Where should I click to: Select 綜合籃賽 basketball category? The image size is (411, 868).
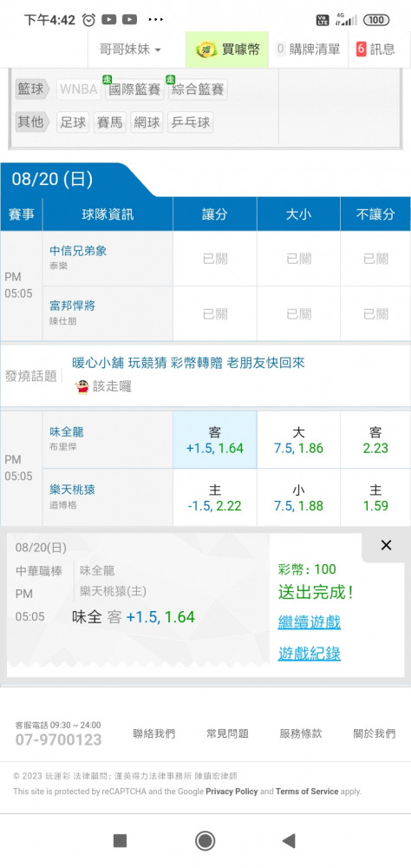(198, 89)
